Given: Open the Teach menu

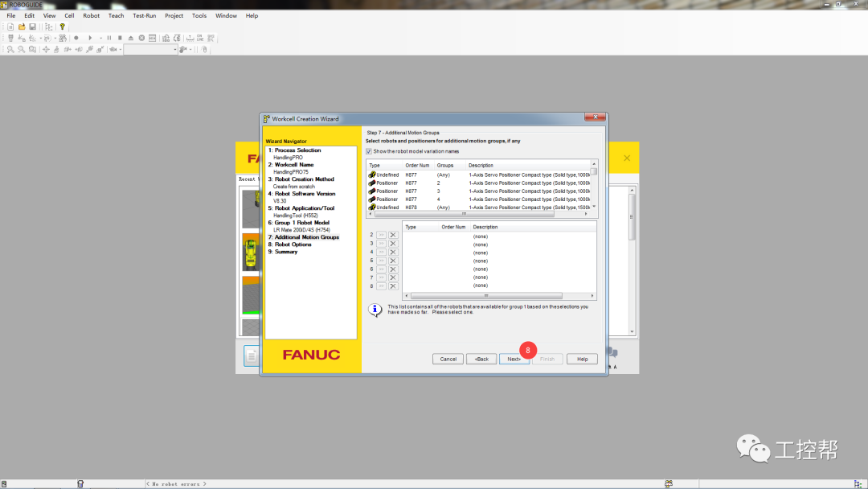Looking at the screenshot, I should click(117, 15).
